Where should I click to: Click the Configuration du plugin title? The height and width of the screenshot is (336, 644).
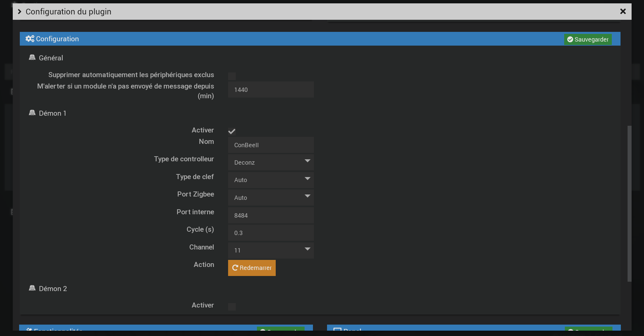pos(68,12)
